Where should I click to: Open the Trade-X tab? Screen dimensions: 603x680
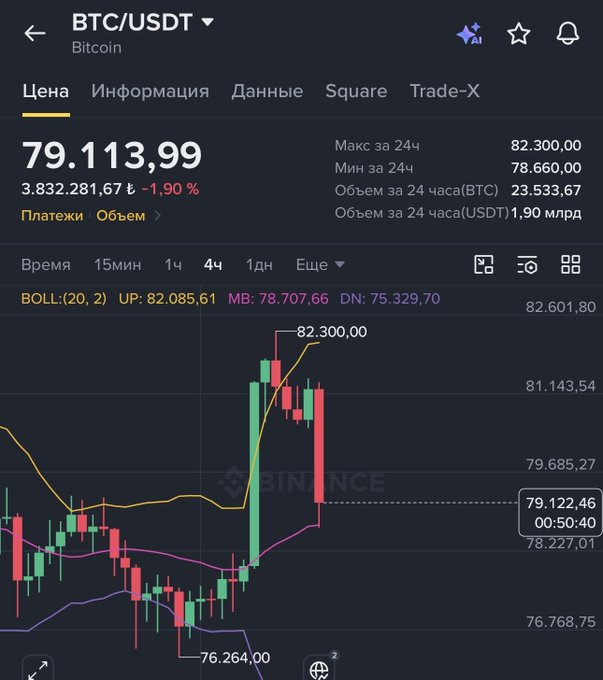click(x=445, y=92)
